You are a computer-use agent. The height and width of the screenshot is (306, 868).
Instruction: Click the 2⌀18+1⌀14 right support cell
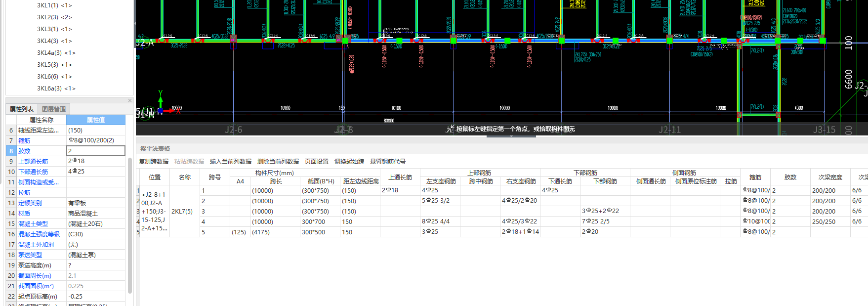(x=520, y=232)
